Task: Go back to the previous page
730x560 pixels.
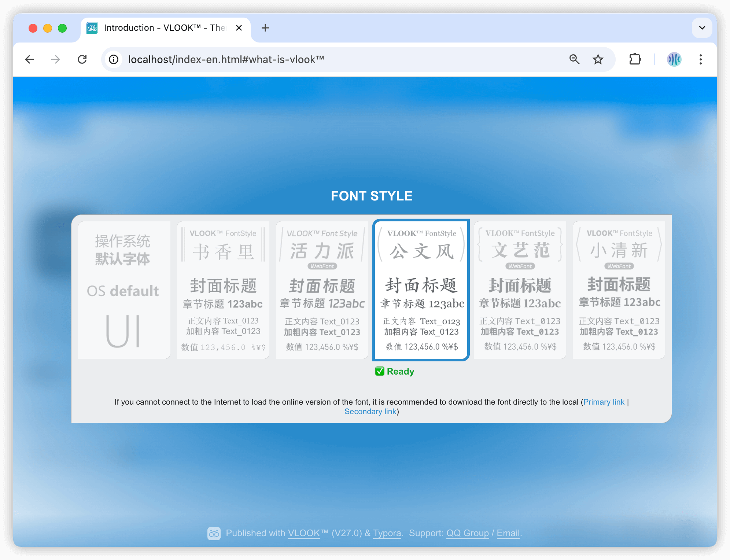Action: (x=29, y=59)
